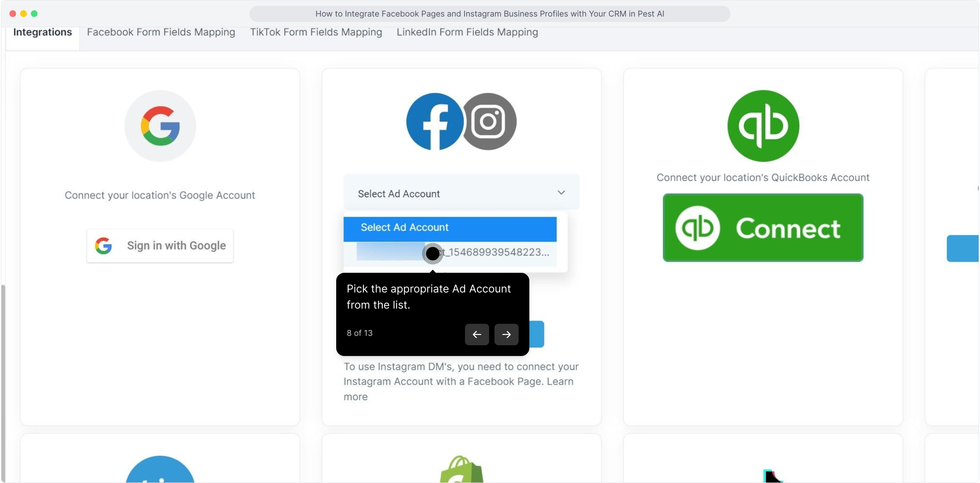Click the previous step arrow in the tooltip

477,334
